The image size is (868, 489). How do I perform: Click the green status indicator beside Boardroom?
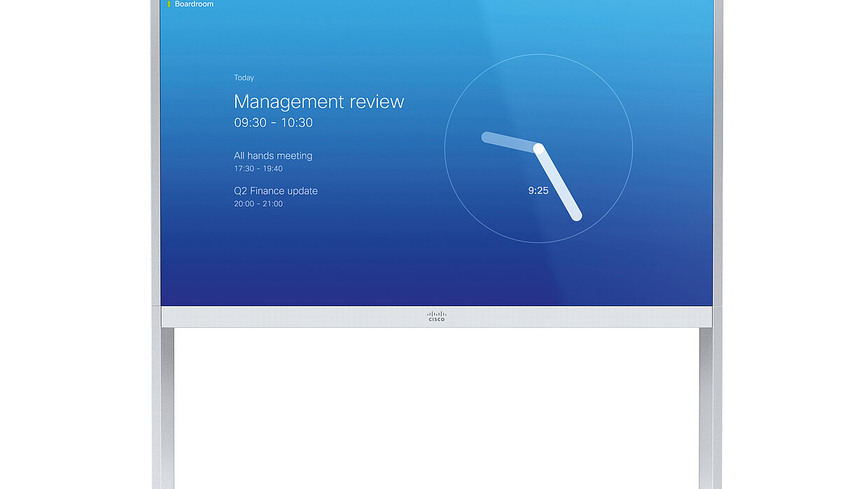coord(169,4)
